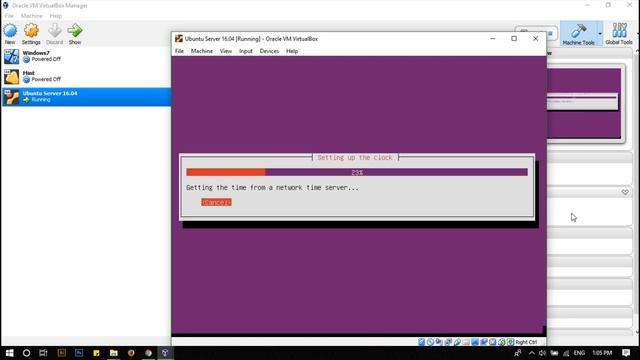The height and width of the screenshot is (360, 640).
Task: Open Sticky Notes from taskbar
Action: pyautogui.click(x=96, y=353)
